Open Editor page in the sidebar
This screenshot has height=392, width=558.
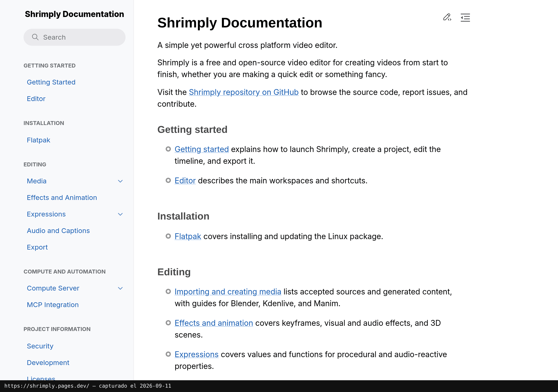click(36, 99)
